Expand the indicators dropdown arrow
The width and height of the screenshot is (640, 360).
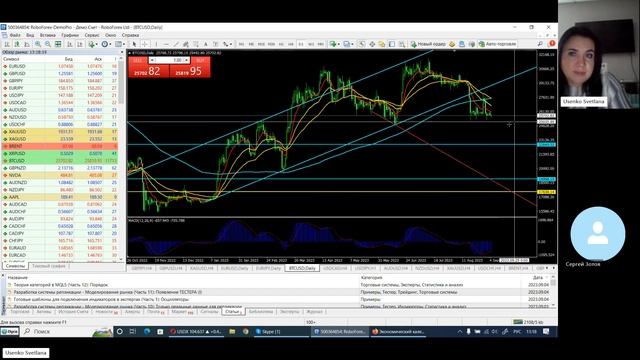point(96,44)
